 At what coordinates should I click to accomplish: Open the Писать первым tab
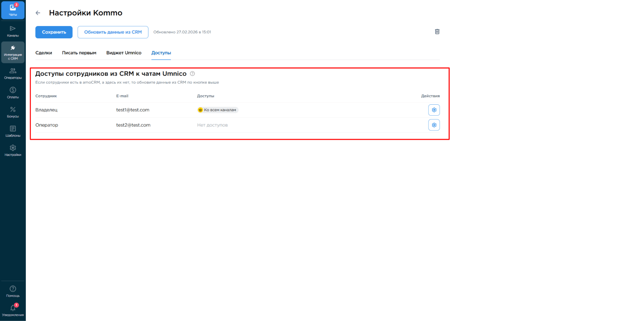coord(79,53)
